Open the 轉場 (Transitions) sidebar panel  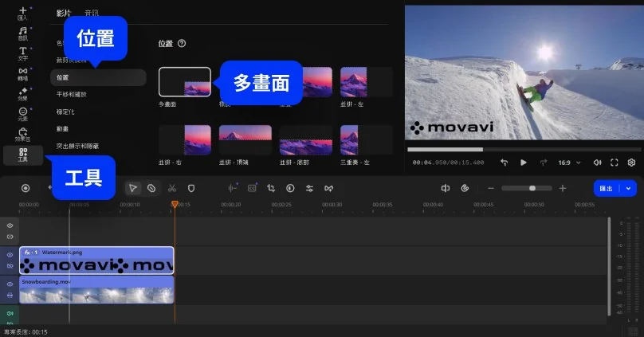click(23, 73)
